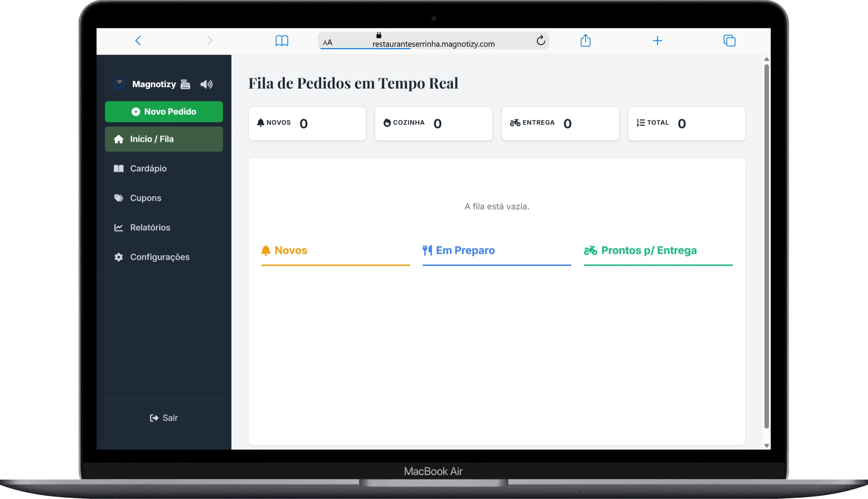Image resolution: width=868 pixels, height=499 pixels.
Task: Click the Total list icon card
Action: (686, 124)
